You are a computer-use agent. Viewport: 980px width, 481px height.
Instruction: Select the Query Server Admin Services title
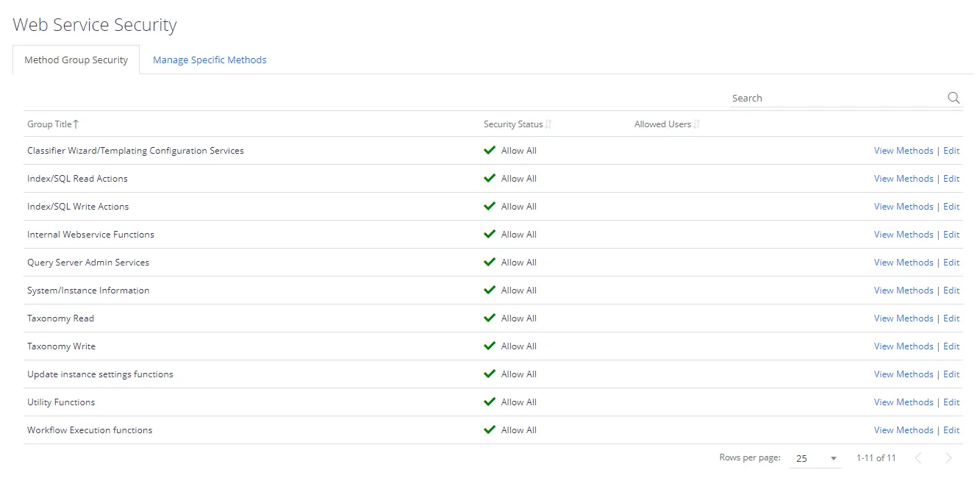tap(88, 263)
